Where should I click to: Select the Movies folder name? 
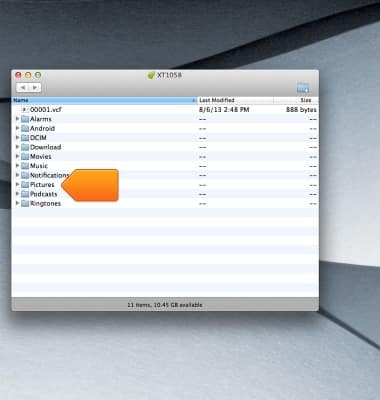click(41, 156)
